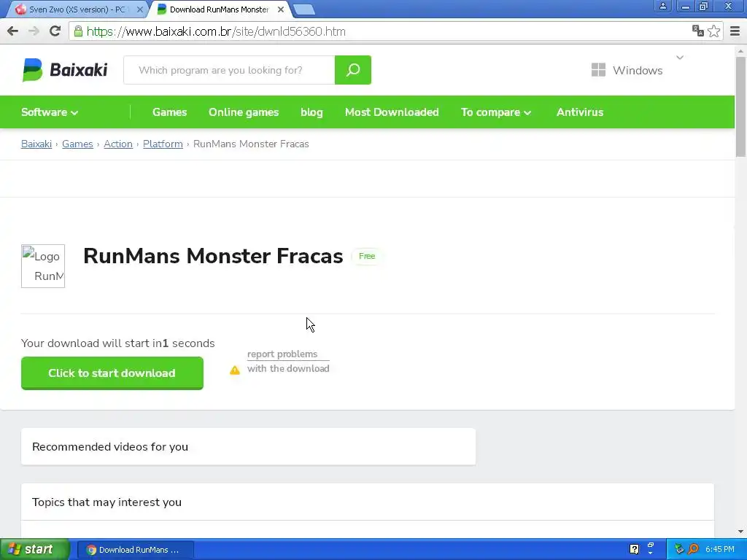Image resolution: width=747 pixels, height=560 pixels.
Task: Switch to the Sven Zwo tab
Action: (x=76, y=9)
